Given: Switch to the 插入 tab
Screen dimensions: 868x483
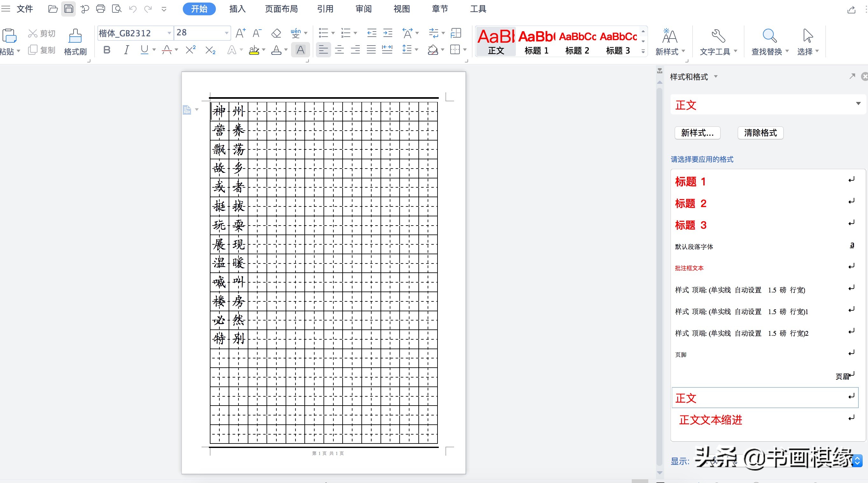Looking at the screenshot, I should [237, 9].
